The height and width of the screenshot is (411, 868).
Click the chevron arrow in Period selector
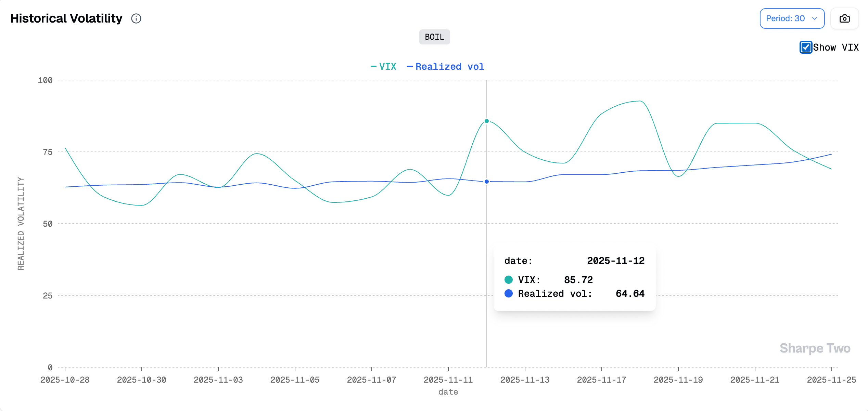click(815, 18)
